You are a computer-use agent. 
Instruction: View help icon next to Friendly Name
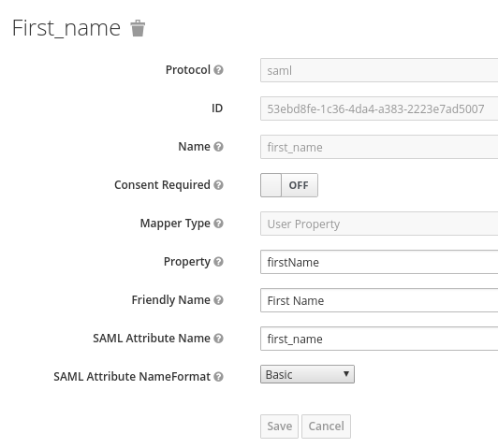point(218,300)
